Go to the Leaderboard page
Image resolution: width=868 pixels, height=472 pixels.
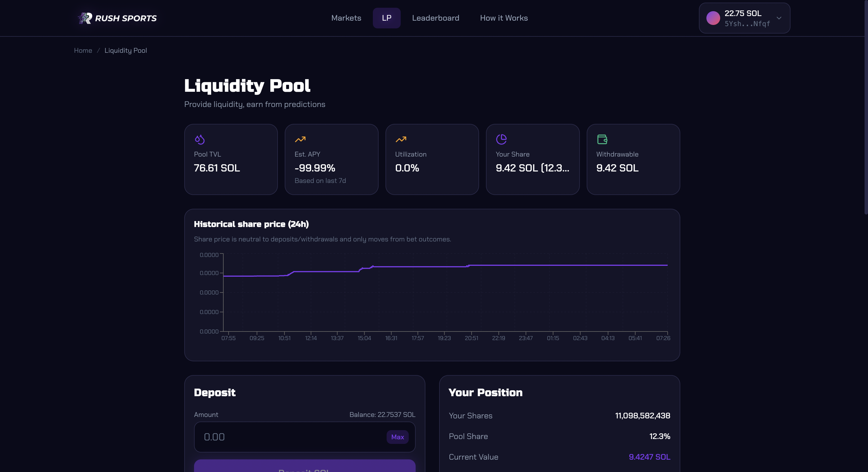pos(435,18)
